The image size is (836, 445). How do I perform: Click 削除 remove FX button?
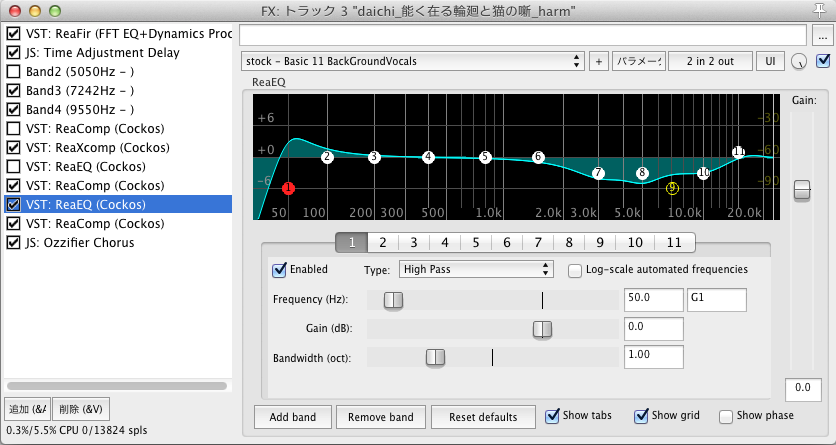click(x=81, y=409)
